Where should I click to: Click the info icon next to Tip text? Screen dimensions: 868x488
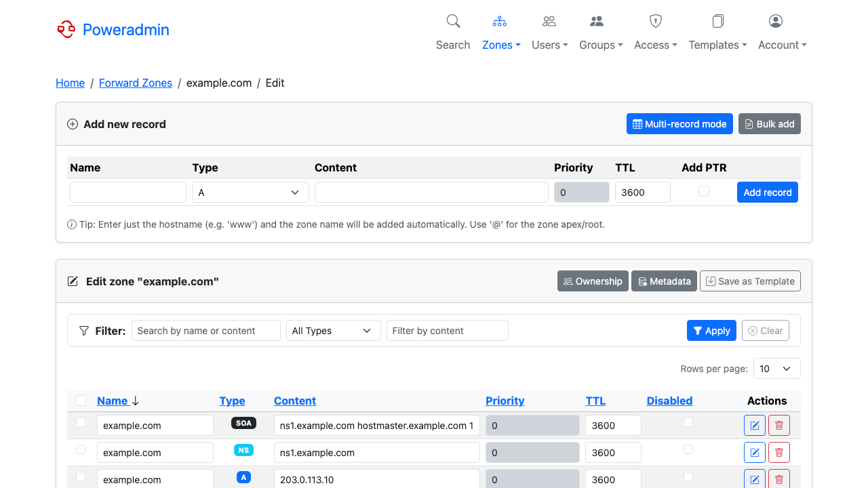(72, 224)
